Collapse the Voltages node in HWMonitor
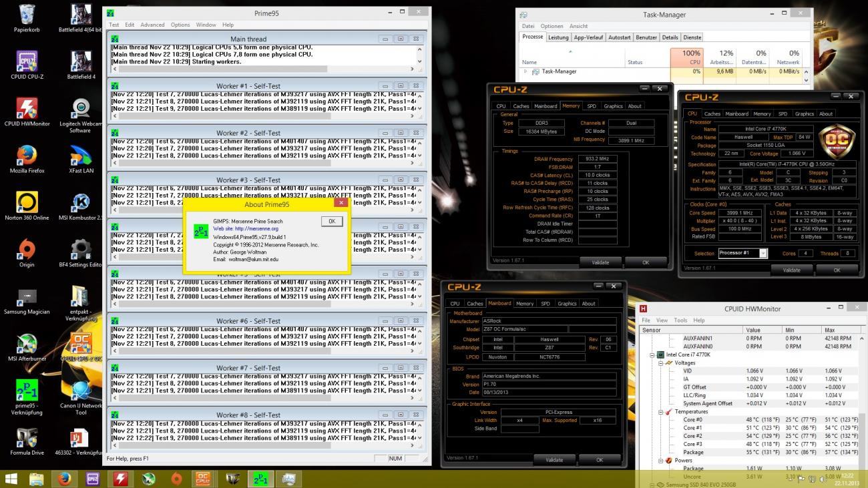The width and height of the screenshot is (868, 488). click(x=660, y=362)
